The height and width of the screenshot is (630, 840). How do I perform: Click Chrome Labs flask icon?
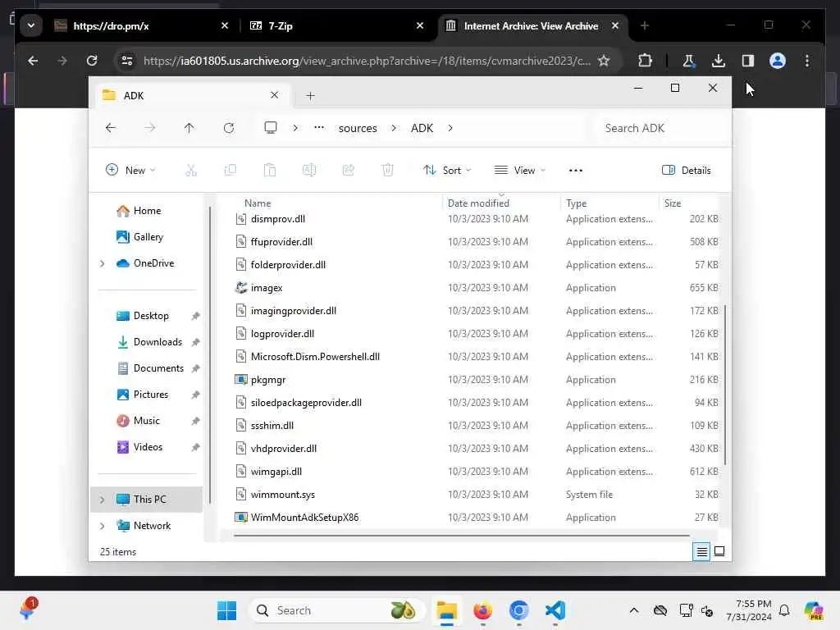(688, 61)
